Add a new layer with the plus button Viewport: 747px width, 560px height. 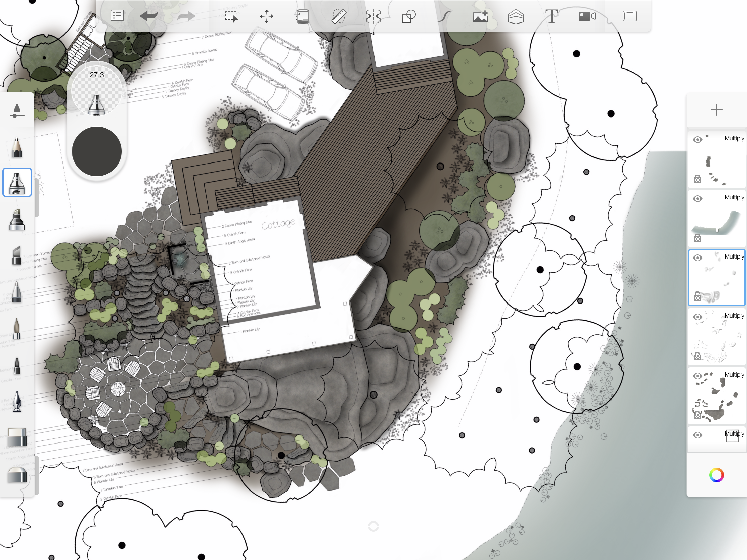coord(717,109)
